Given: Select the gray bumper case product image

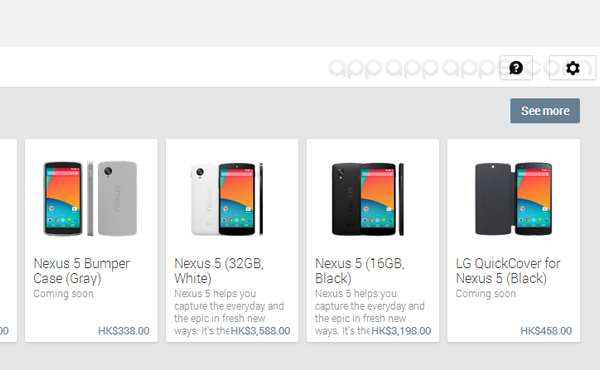Looking at the screenshot, I should 90,198.
